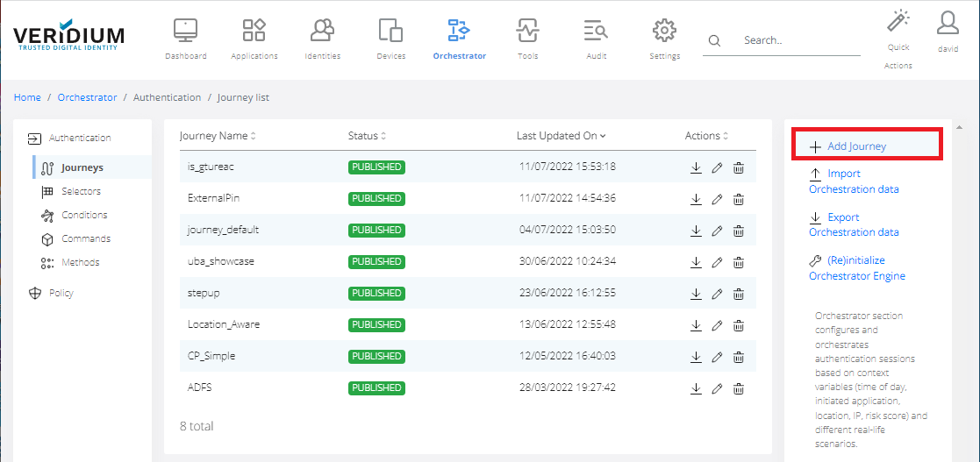Select Selectors in the sidebar
Screen dimensions: 980x462
[x=81, y=191]
